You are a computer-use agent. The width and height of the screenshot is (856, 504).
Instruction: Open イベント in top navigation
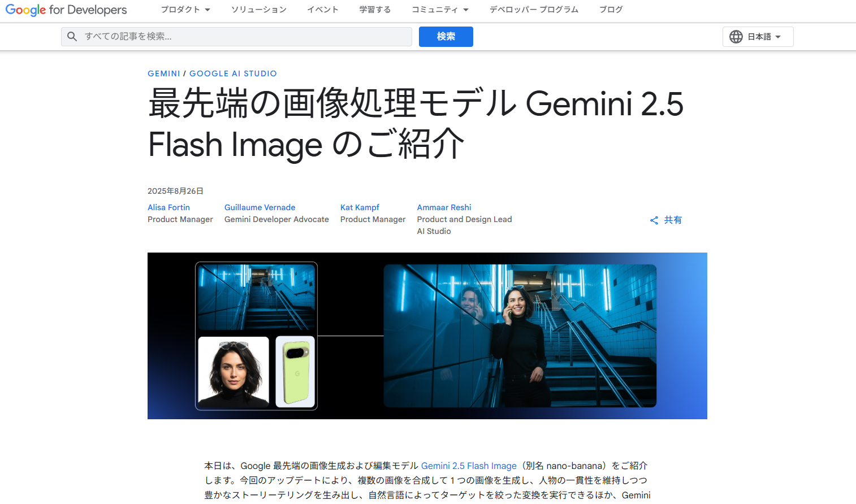coord(323,10)
